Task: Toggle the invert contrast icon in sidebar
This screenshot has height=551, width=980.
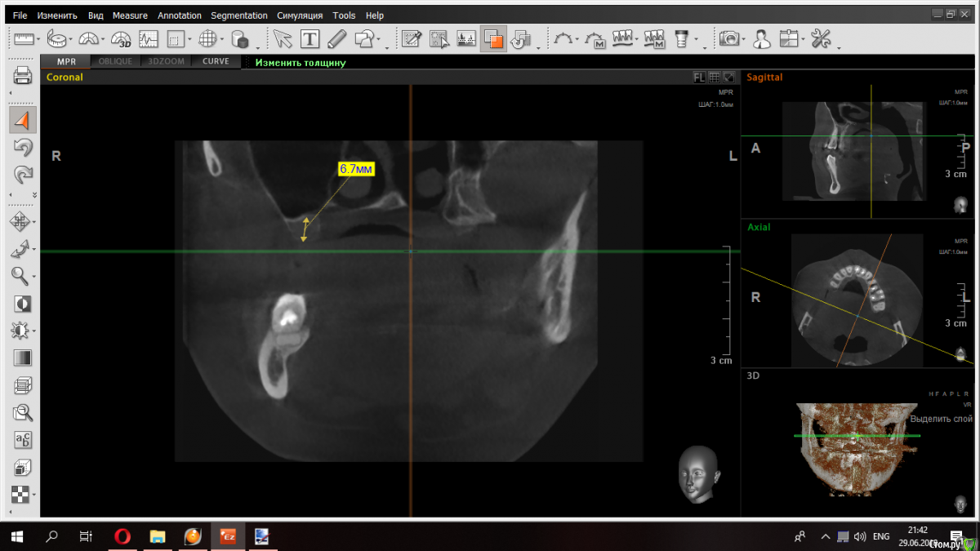Action: 23,304
